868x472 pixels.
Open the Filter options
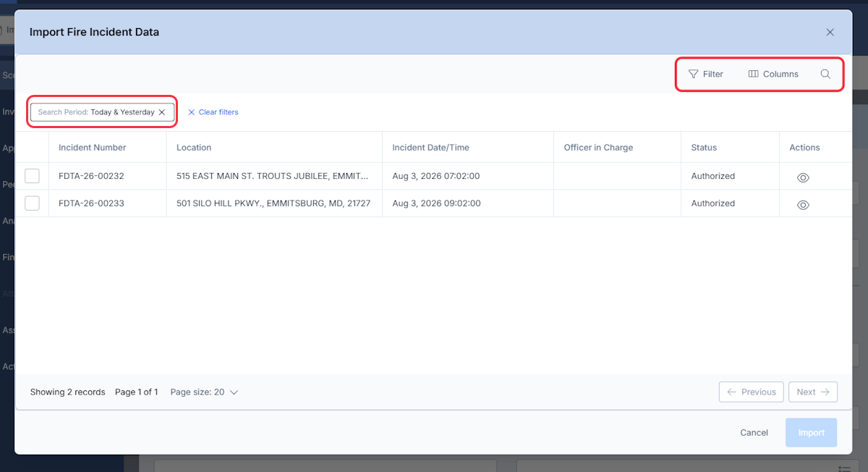(705, 74)
